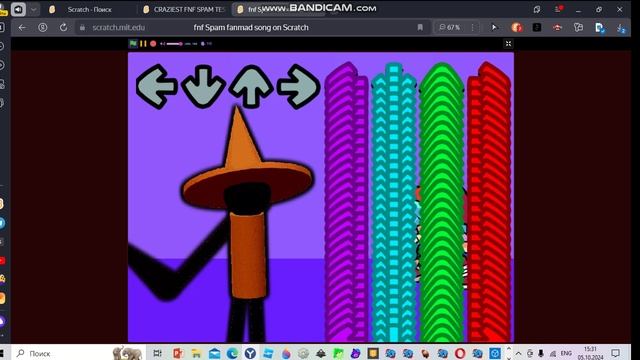Screen dimensions: 640x360
Task: Expand the dropdown arrow beside the speaker icon
Action: (34, 9)
